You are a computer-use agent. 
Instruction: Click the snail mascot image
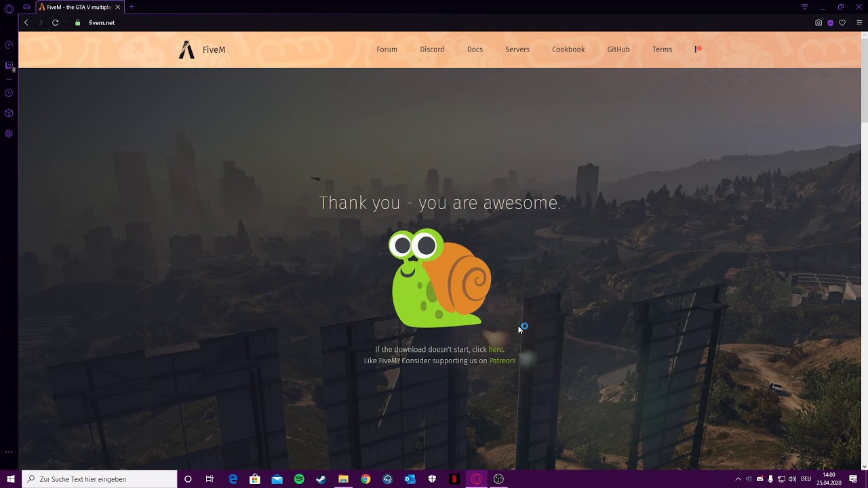click(440, 279)
